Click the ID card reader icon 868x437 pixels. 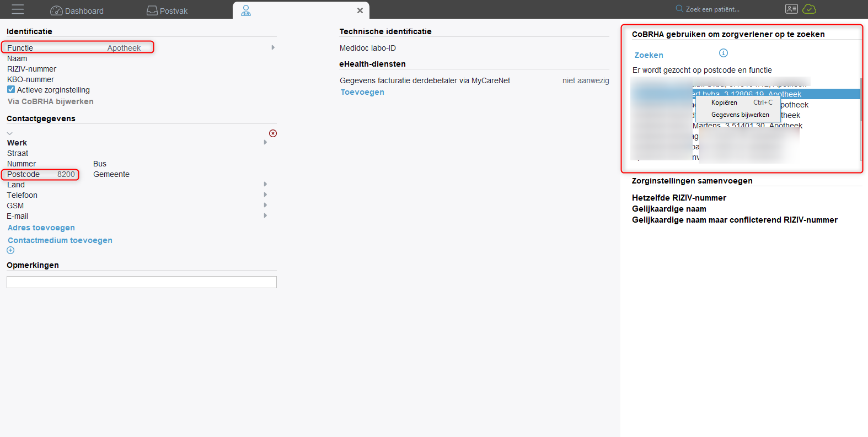(x=791, y=9)
